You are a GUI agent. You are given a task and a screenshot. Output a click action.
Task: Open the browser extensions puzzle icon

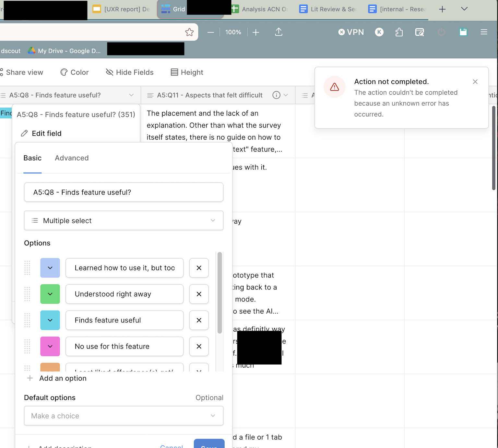click(399, 32)
